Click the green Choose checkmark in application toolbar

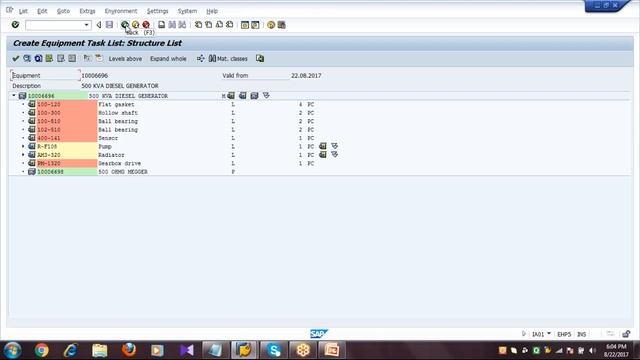point(16,58)
